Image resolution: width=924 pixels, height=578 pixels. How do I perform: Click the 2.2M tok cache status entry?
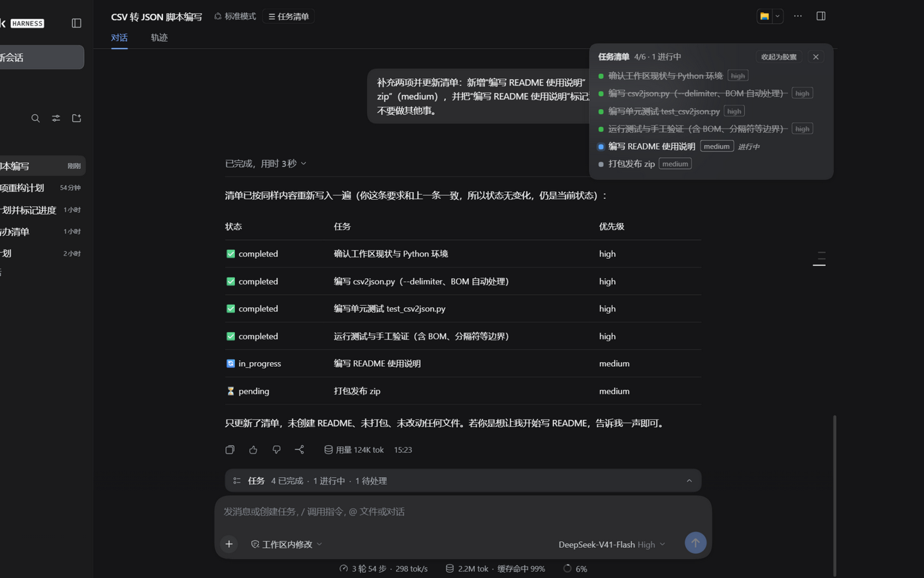(495, 568)
